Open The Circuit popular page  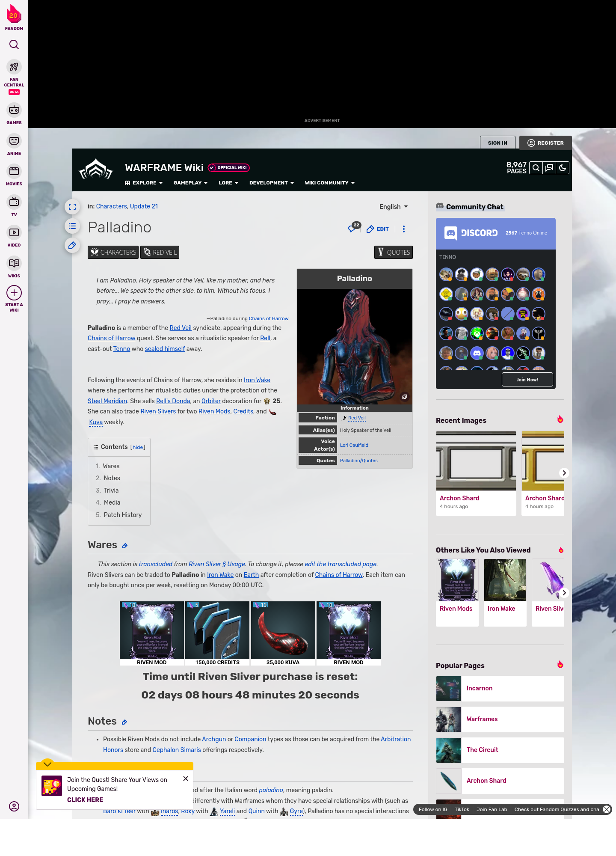click(x=500, y=750)
